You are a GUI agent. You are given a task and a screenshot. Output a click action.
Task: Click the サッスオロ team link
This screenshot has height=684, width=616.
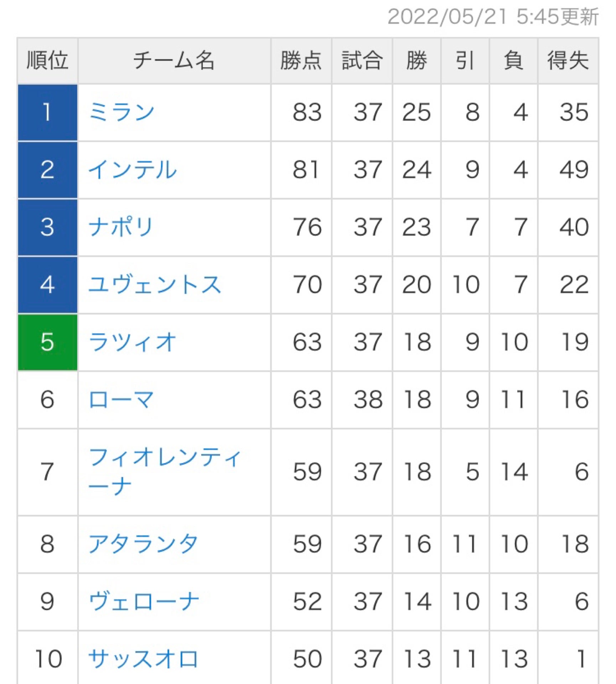143,659
